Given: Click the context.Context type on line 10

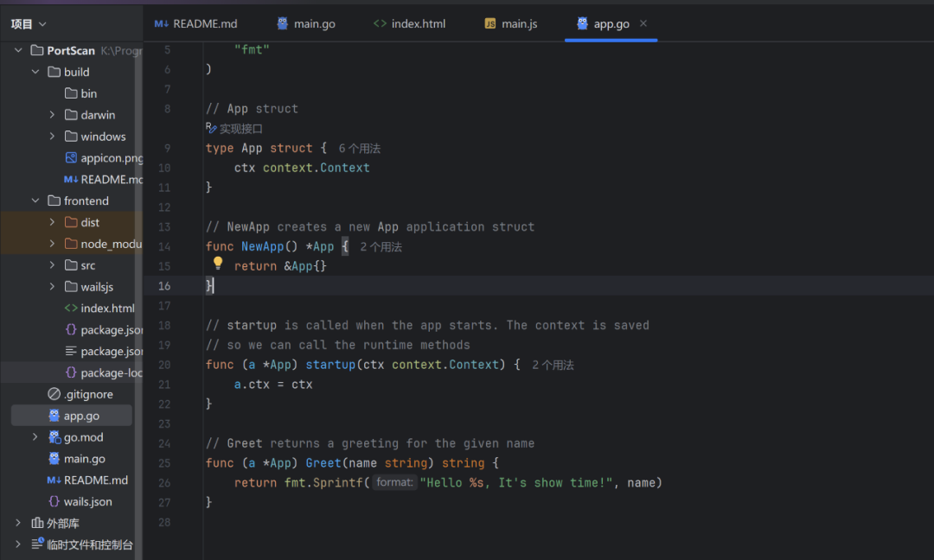Looking at the screenshot, I should pos(317,168).
